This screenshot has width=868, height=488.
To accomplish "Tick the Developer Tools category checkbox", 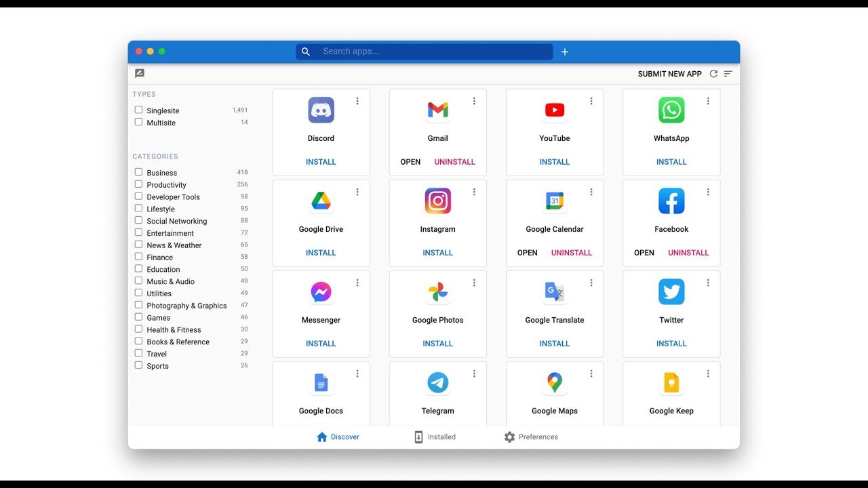I will click(138, 197).
